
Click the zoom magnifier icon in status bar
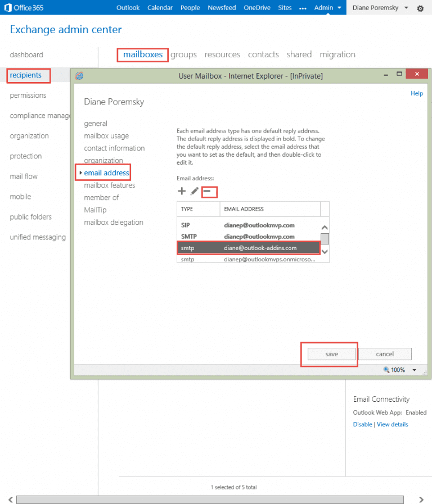click(x=386, y=370)
